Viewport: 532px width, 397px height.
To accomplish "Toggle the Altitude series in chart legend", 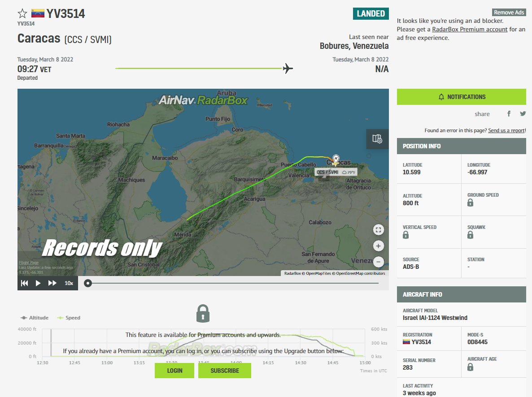I will [35, 318].
